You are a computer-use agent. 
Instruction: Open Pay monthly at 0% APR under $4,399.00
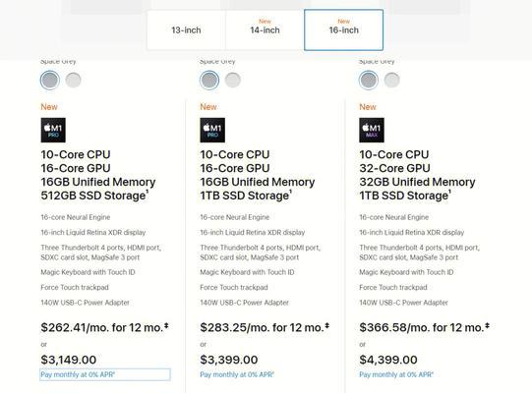click(396, 374)
